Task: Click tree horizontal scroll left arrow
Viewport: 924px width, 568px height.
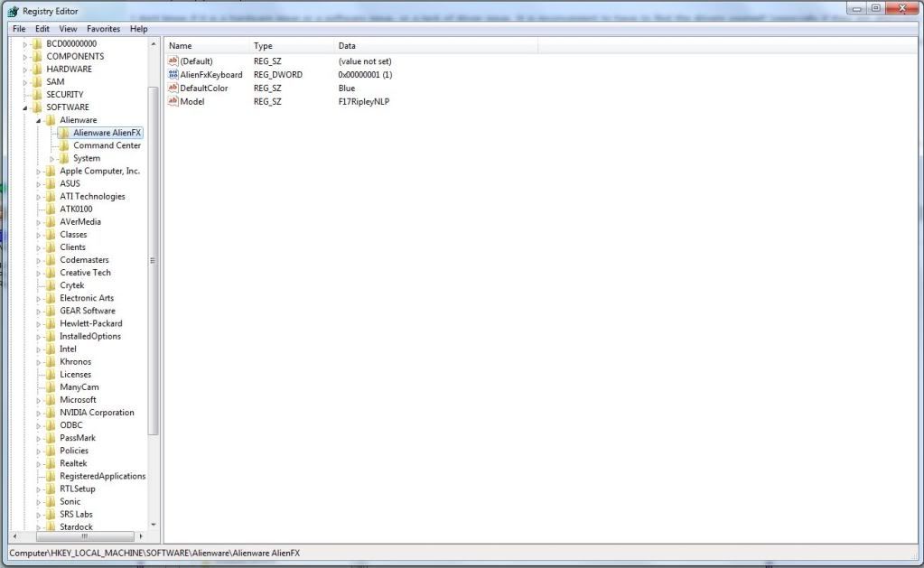Action: click(x=14, y=536)
